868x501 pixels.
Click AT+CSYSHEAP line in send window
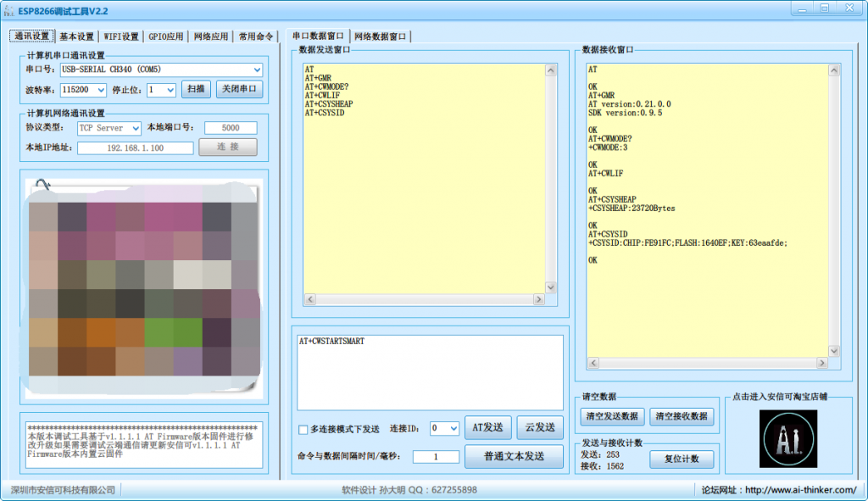click(329, 104)
